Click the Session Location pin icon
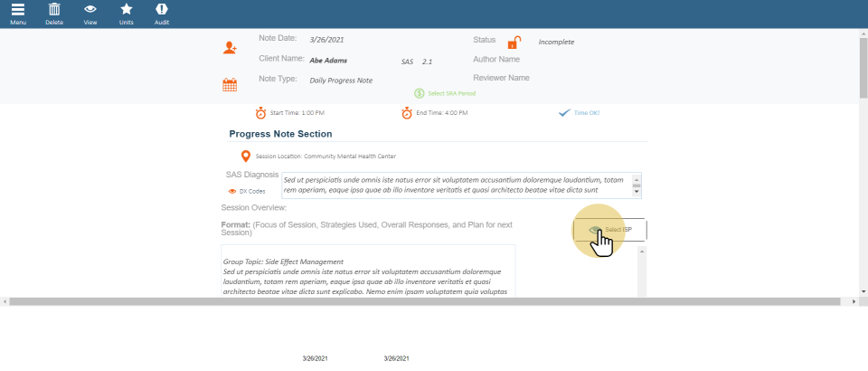Image resolution: width=868 pixels, height=371 pixels. [x=246, y=156]
